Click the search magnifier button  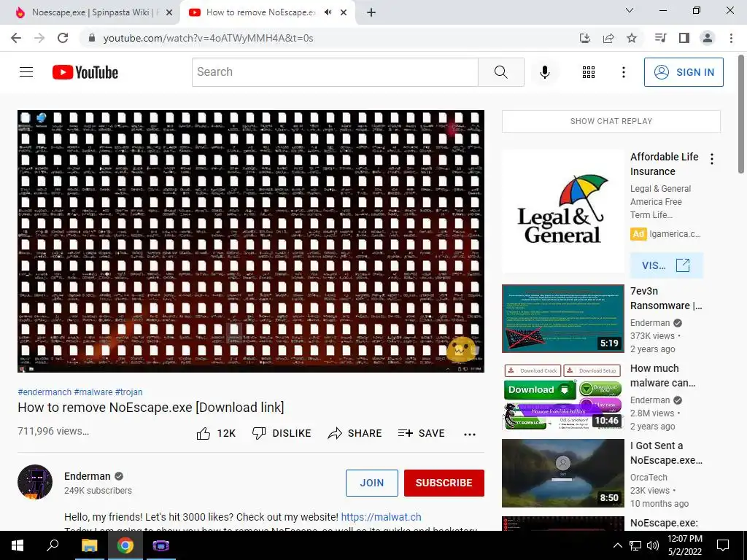point(500,72)
